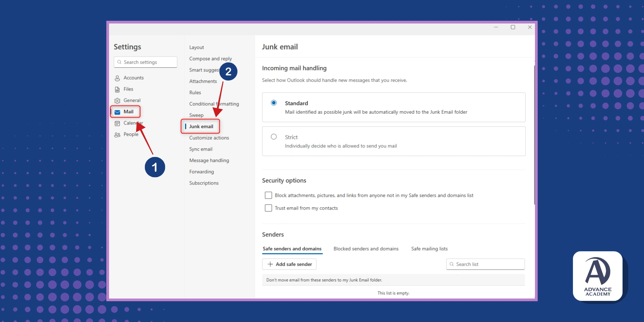
Task: Click the Add safe sender button
Action: pos(289,264)
